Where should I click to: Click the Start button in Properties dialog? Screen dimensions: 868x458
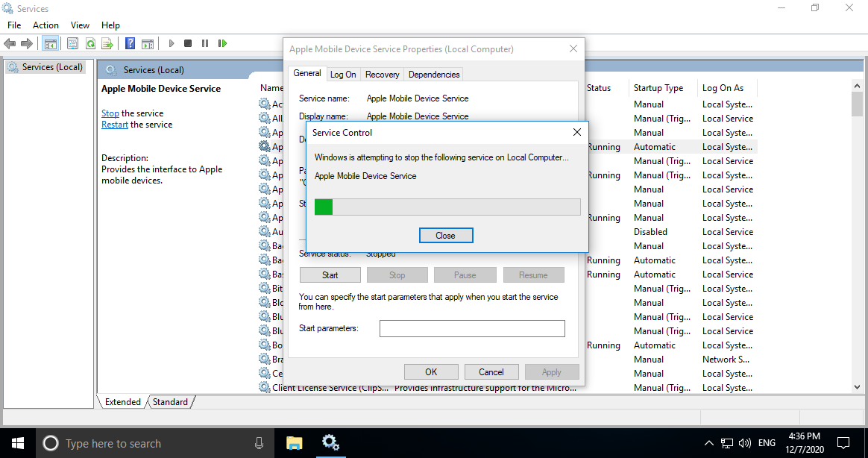coord(330,275)
